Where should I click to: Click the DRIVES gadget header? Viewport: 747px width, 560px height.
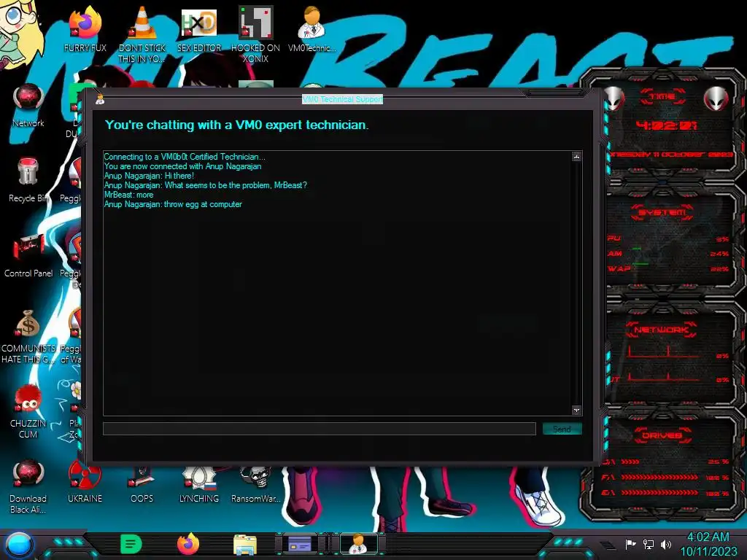pyautogui.click(x=662, y=435)
